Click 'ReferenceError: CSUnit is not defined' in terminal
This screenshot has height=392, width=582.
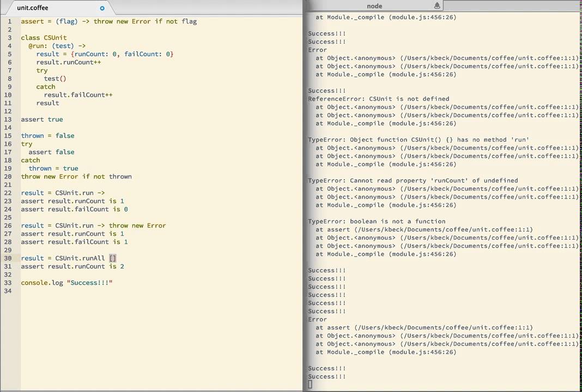pos(379,99)
